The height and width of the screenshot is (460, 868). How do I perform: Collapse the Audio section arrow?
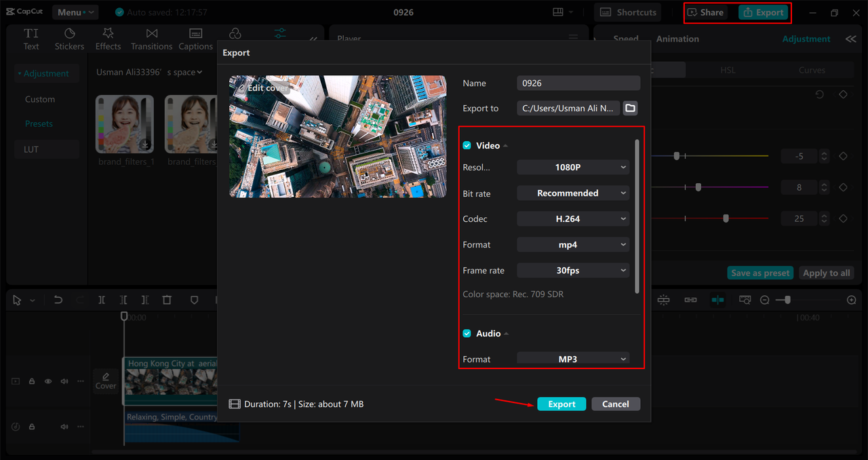507,334
